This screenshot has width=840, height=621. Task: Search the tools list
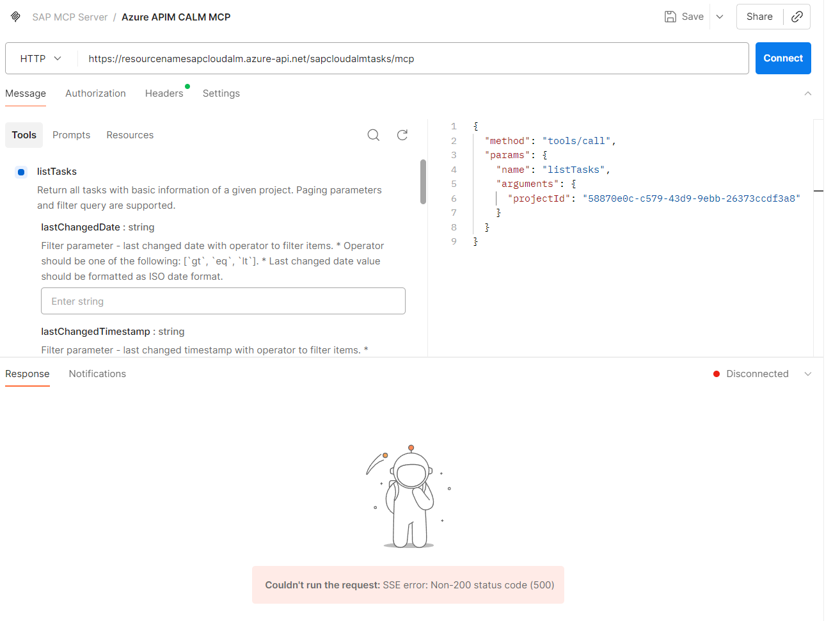point(374,134)
